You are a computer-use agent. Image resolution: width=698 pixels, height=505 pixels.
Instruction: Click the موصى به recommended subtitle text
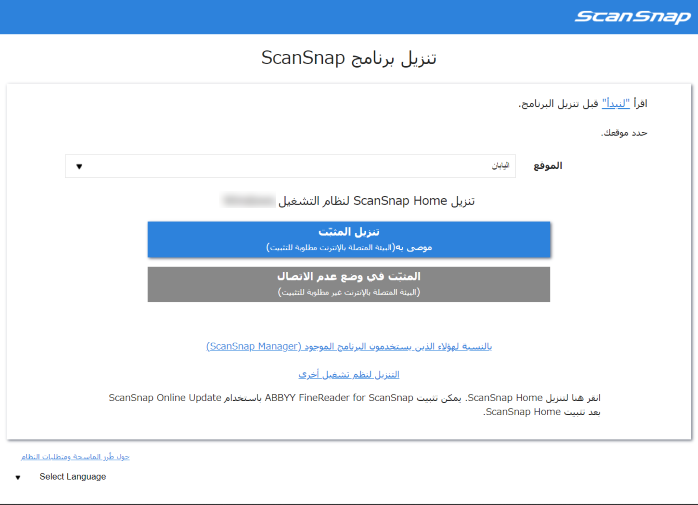click(349, 247)
